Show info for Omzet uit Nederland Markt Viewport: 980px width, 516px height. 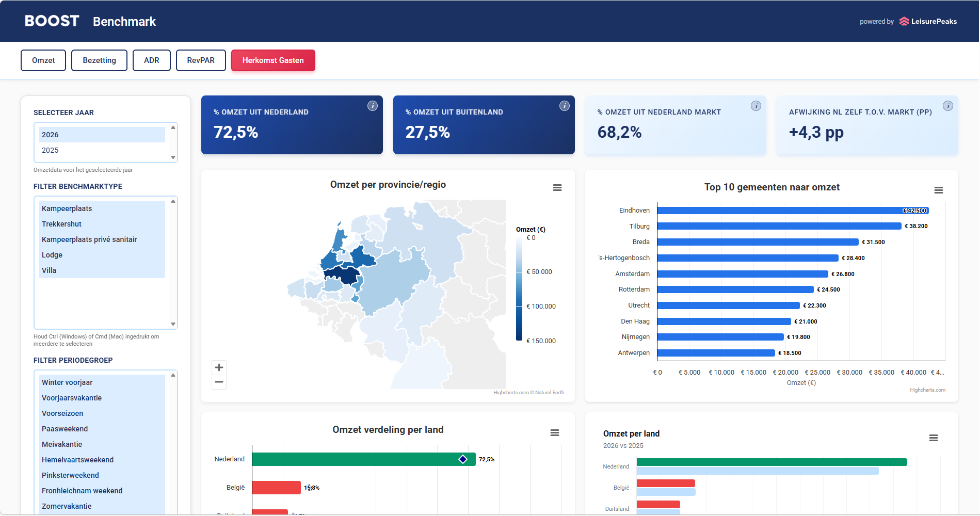coord(756,106)
